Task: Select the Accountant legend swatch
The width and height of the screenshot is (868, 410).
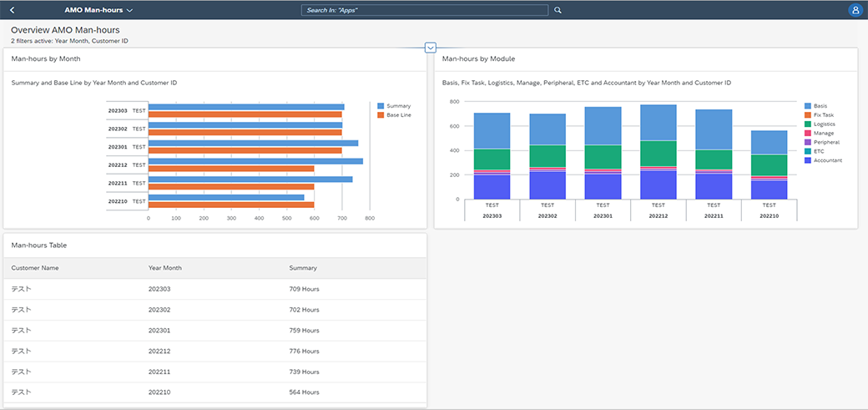Action: 808,160
